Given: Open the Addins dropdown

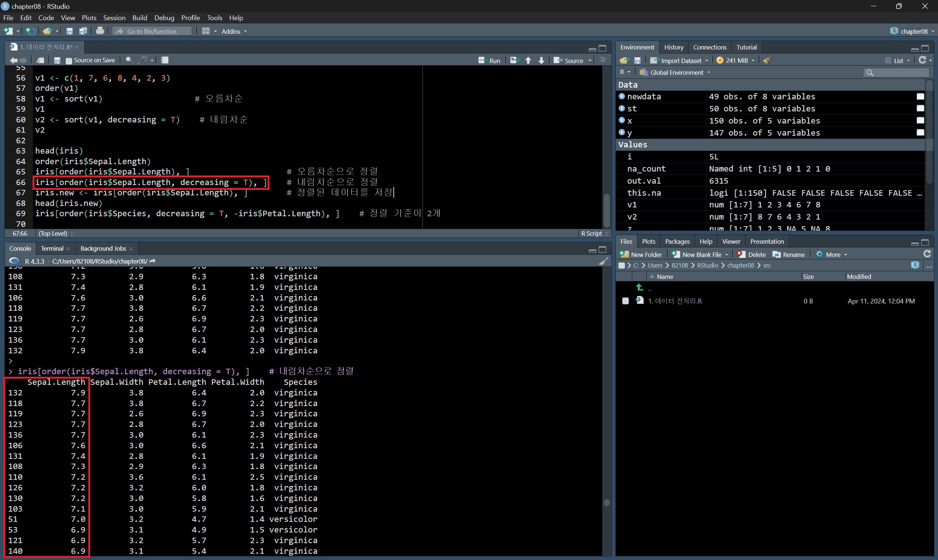Looking at the screenshot, I should pyautogui.click(x=234, y=31).
